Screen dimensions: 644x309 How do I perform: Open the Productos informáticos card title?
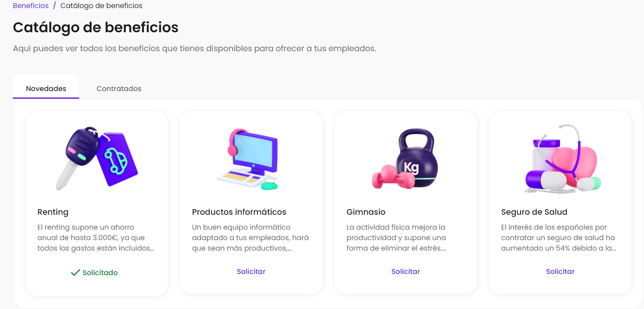239,212
